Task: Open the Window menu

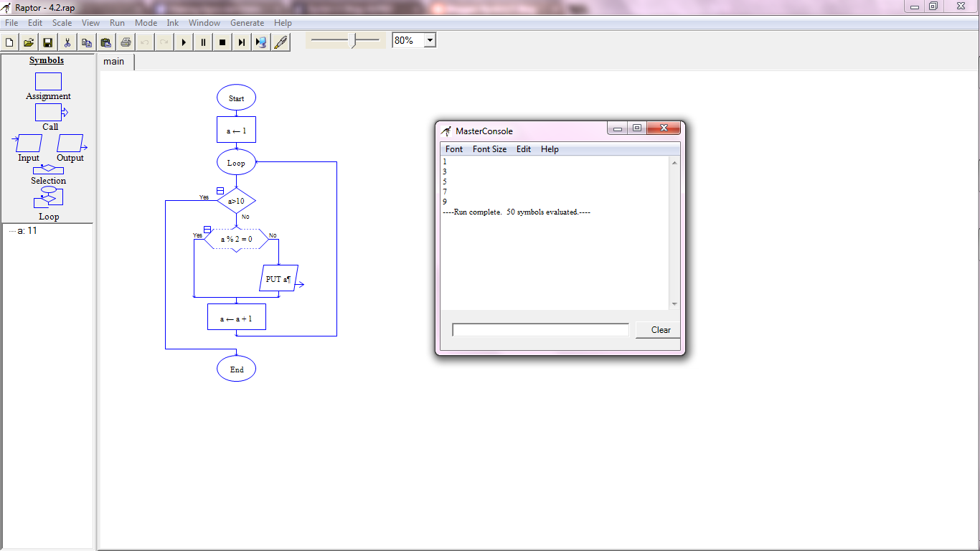Action: [x=204, y=23]
